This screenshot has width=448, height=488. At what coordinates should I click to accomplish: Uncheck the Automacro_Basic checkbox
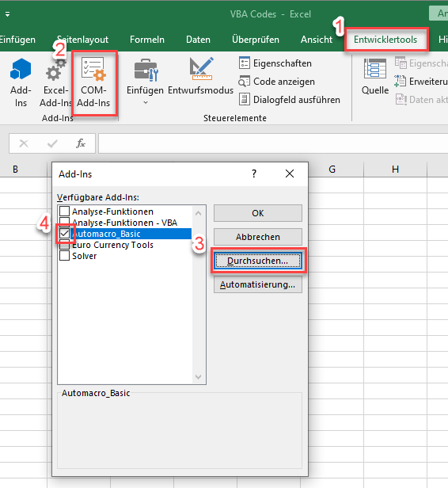tap(64, 234)
